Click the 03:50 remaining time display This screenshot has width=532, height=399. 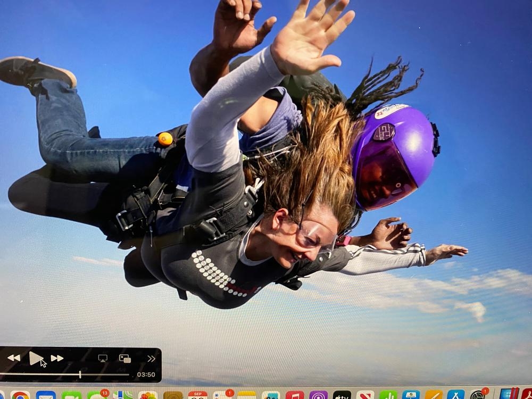point(146,375)
